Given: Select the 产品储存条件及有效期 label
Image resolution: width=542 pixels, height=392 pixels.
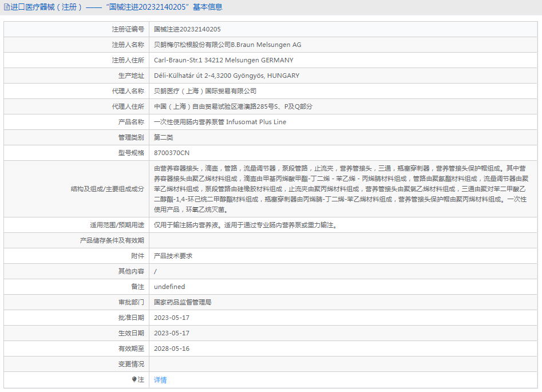Looking at the screenshot, I should pos(112,240).
